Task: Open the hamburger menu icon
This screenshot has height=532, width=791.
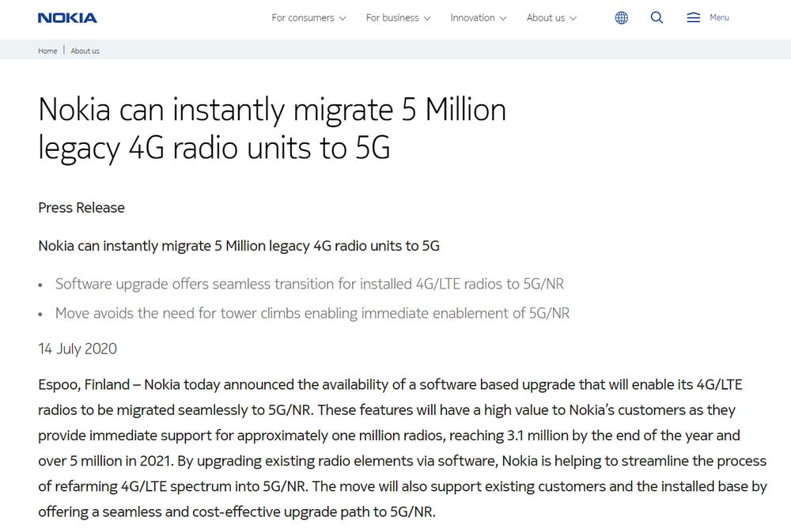Action: click(x=694, y=17)
